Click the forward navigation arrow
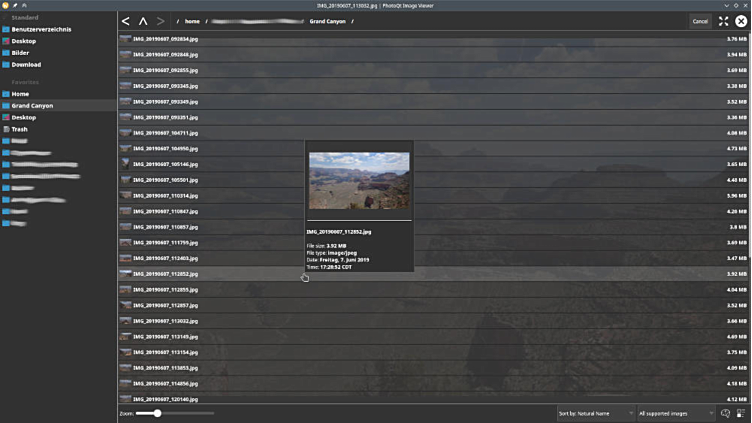The width and height of the screenshot is (752, 423). (161, 21)
